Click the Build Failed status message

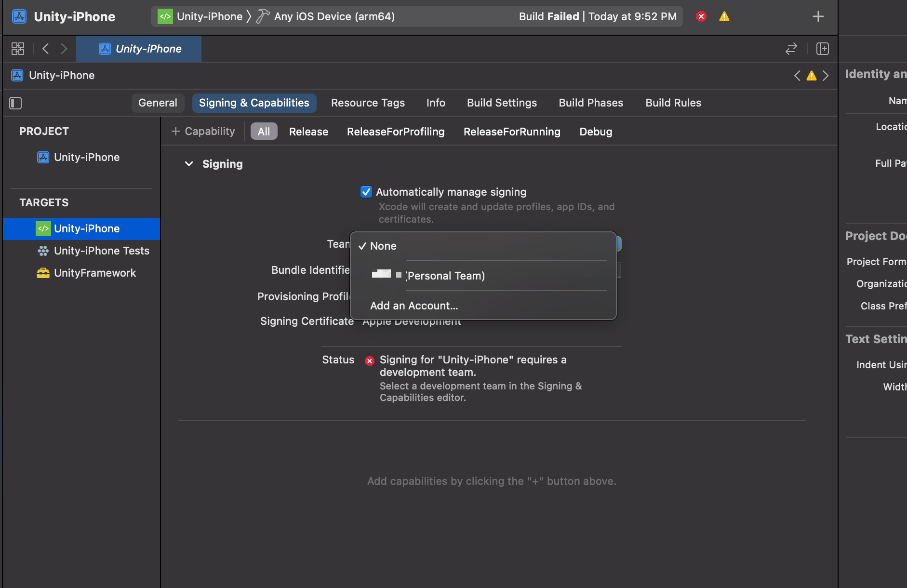[x=598, y=16]
